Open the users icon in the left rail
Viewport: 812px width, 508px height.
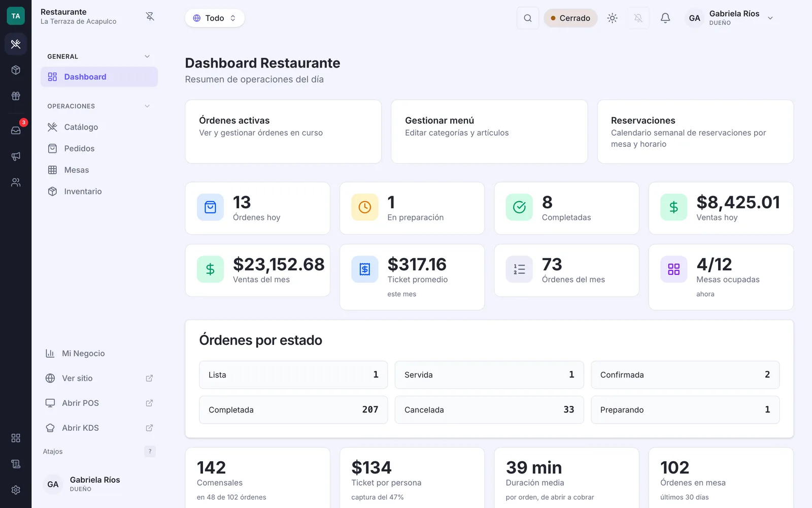[x=16, y=182]
